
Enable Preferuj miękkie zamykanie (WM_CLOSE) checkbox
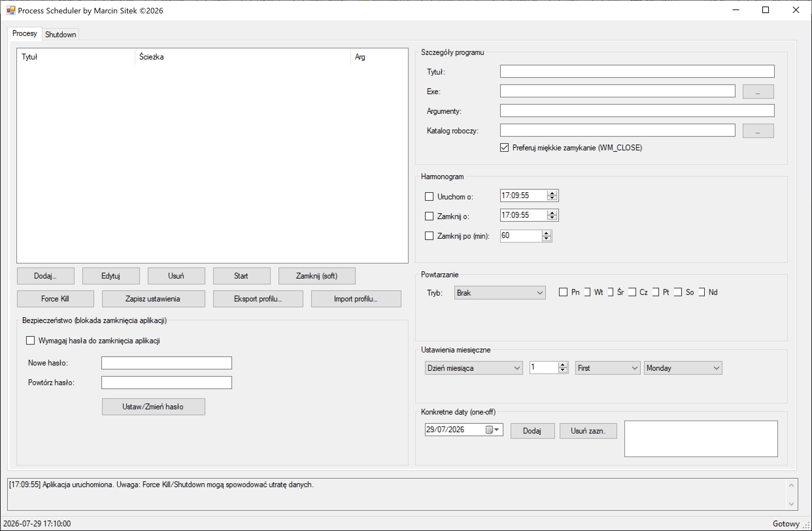point(504,148)
